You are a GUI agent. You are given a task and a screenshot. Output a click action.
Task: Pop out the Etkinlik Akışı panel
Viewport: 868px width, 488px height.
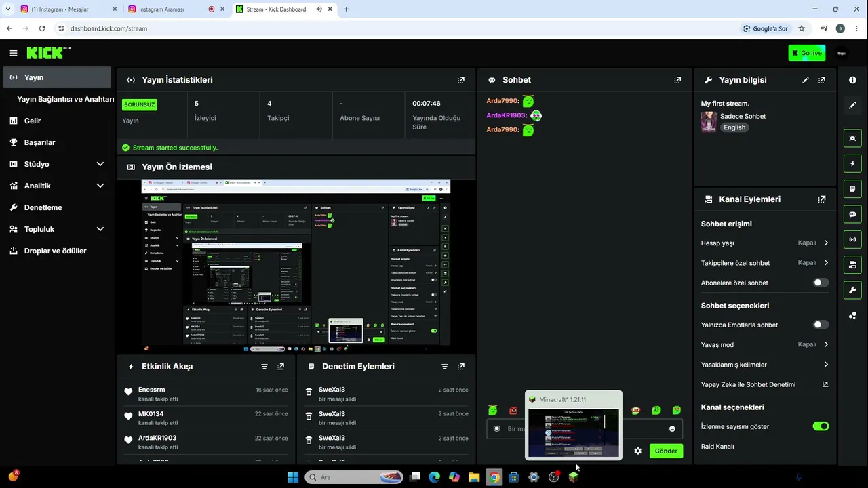[281, 367]
